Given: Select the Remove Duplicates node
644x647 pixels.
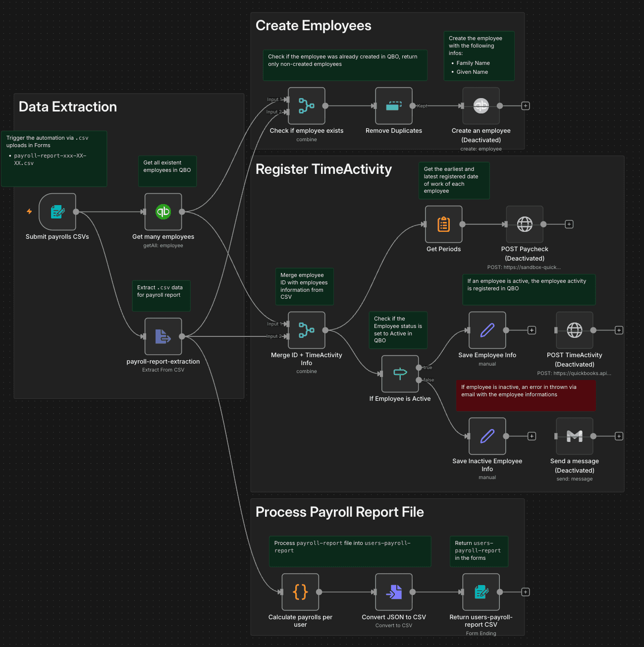Looking at the screenshot, I should click(x=393, y=106).
